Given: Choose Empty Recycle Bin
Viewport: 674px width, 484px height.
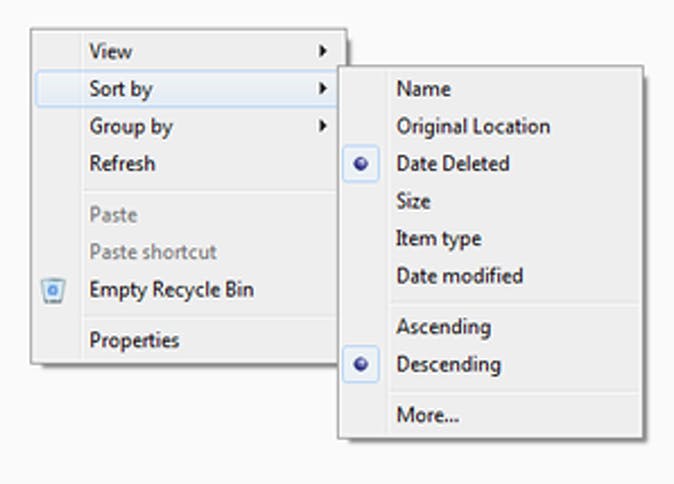Looking at the screenshot, I should point(171,290).
